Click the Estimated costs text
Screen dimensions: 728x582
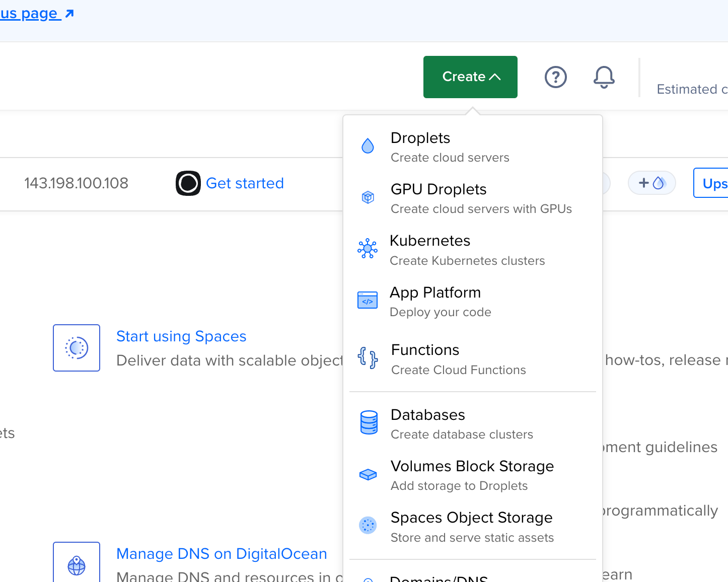tap(692, 89)
